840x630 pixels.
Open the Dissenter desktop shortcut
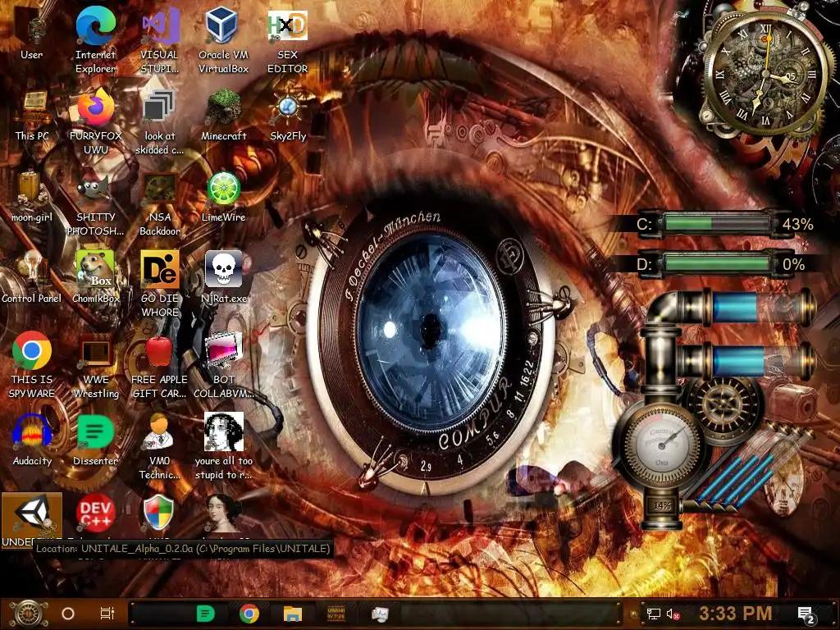pyautogui.click(x=96, y=440)
